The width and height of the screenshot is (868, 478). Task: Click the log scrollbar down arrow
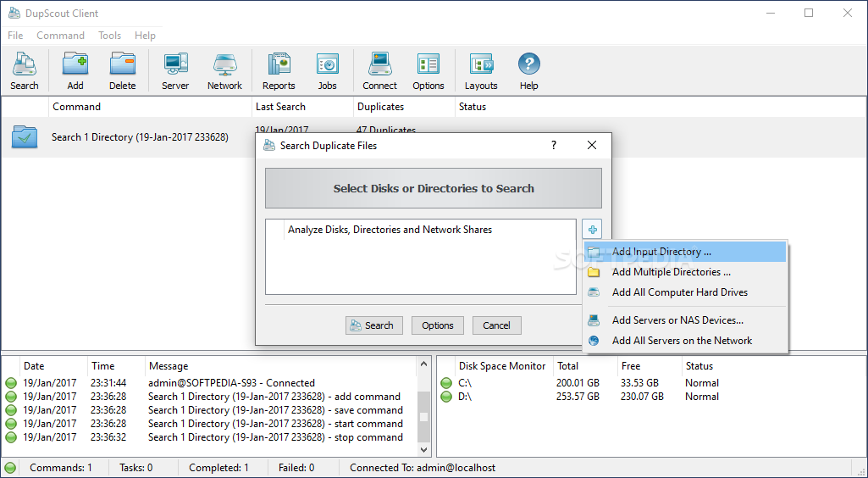pos(424,450)
